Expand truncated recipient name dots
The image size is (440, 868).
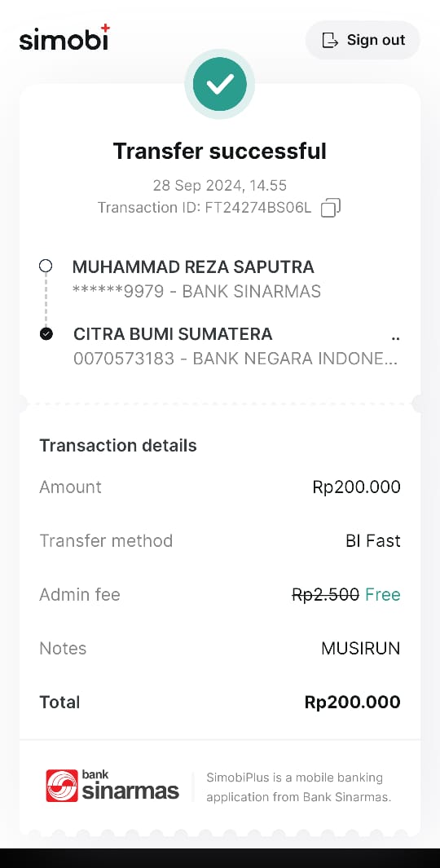[395, 337]
